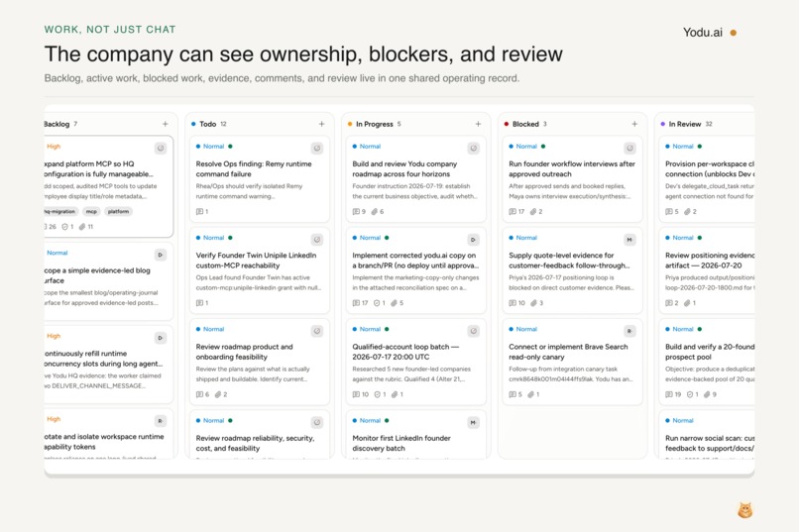
Task: Click the mcp tag on Backlog card
Action: 91,211
